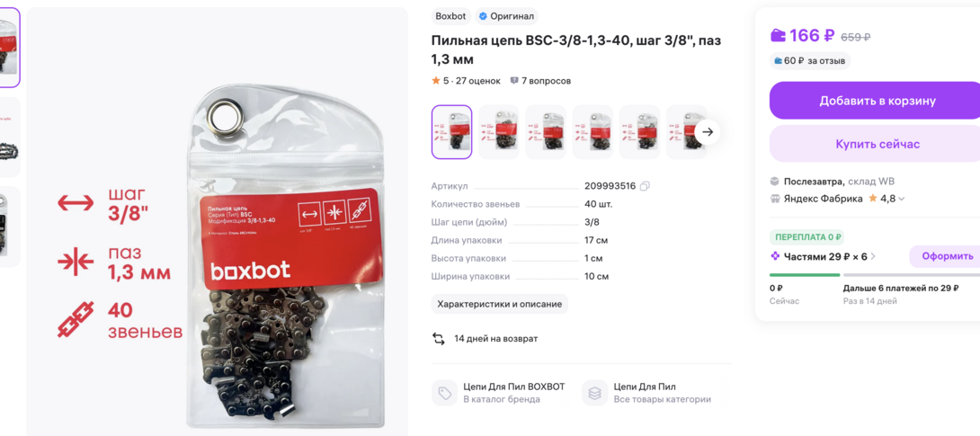Viewport: 980px width, 436px height.
Task: Copy the article number 209993516
Action: pyautogui.click(x=645, y=186)
